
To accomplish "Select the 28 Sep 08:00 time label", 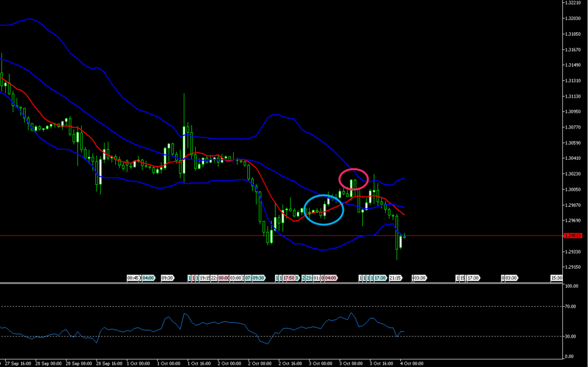I will coord(79,364).
